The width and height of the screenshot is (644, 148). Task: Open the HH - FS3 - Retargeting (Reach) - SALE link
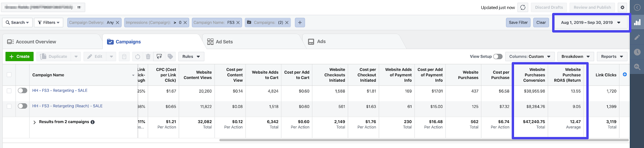(68, 106)
